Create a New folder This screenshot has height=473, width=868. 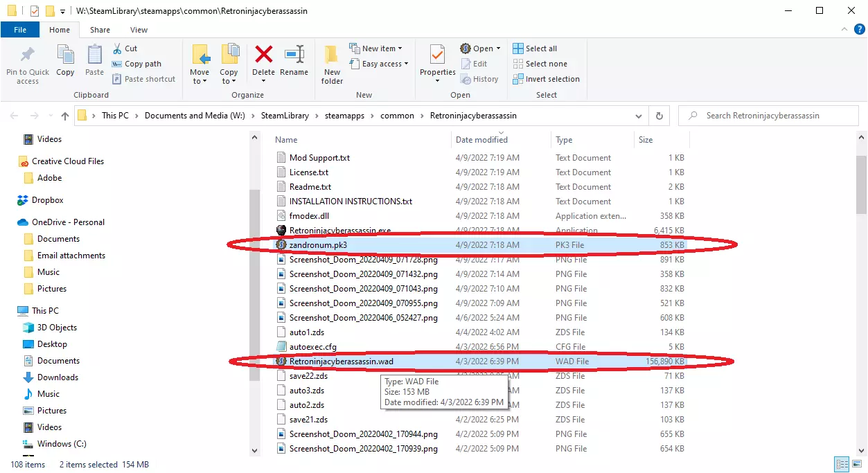[332, 64]
